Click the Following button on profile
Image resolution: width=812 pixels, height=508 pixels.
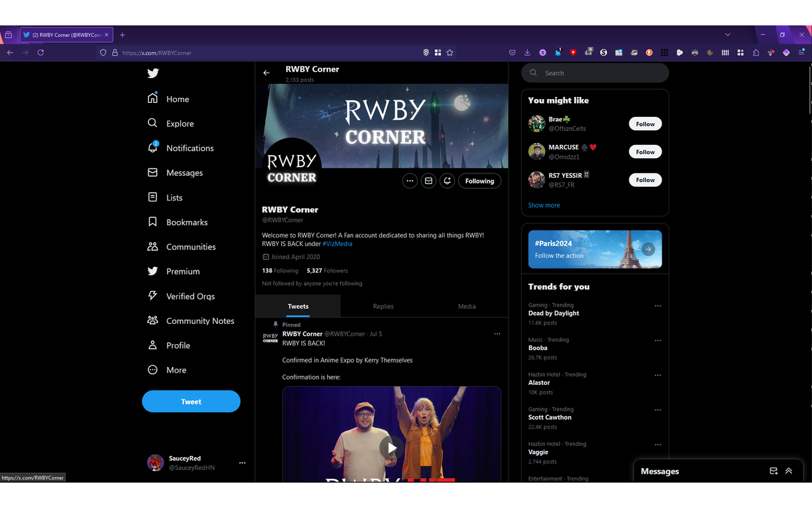click(480, 181)
